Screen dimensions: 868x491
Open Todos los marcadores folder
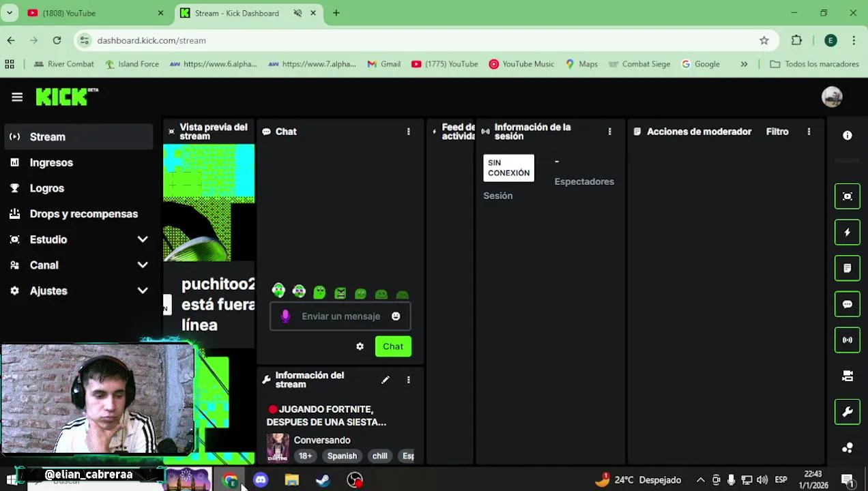pyautogui.click(x=814, y=64)
